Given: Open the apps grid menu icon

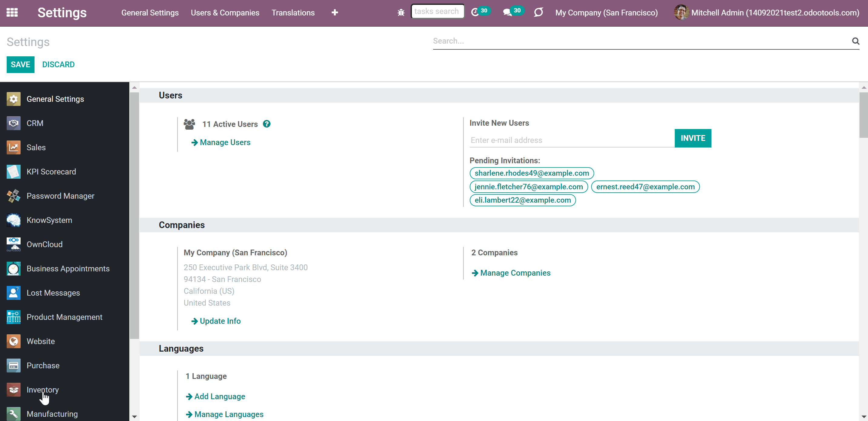Looking at the screenshot, I should (12, 12).
